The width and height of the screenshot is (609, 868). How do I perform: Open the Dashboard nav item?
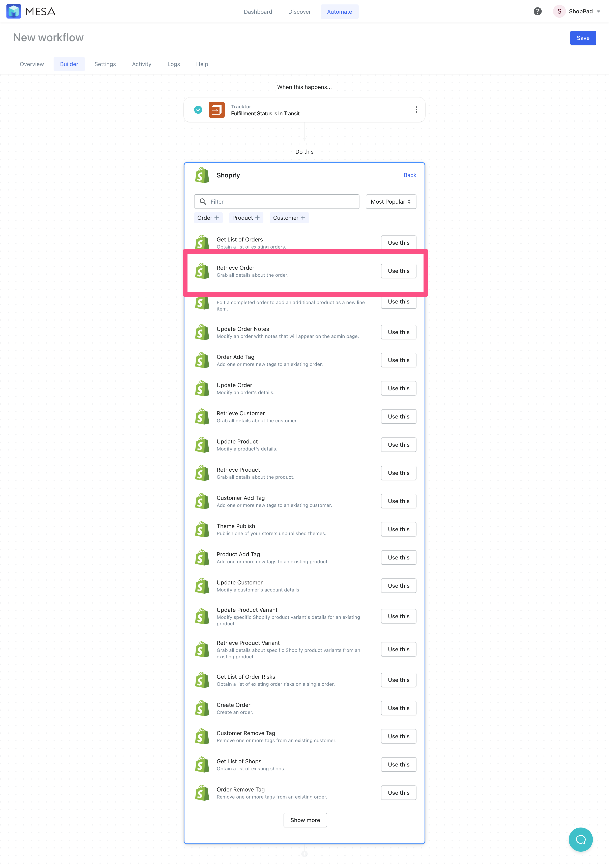[x=258, y=12]
